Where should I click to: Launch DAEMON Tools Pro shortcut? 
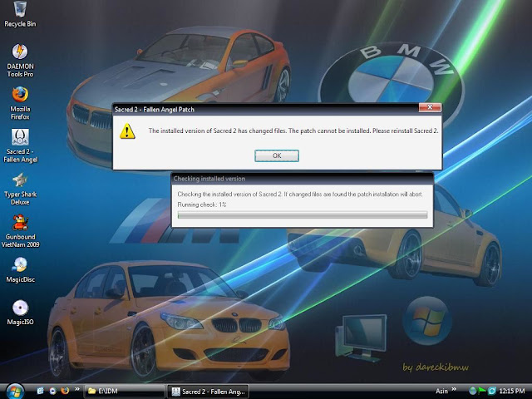pos(20,61)
